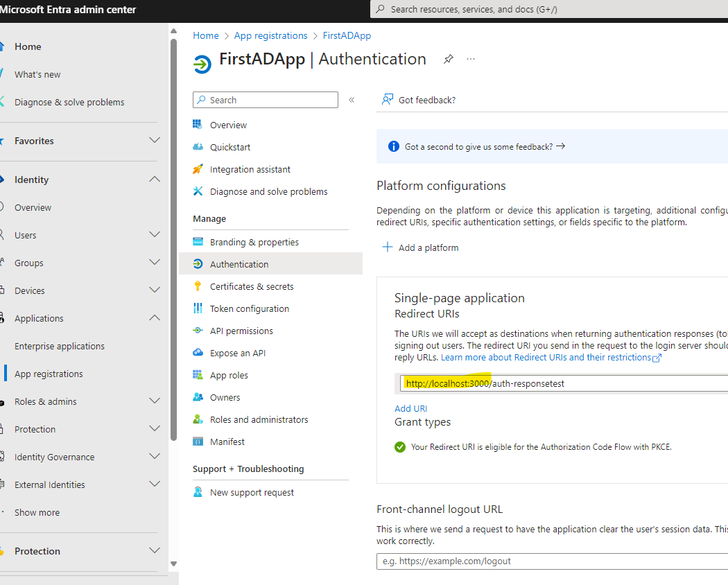Open Enterprise applications in left navigation
Viewport: 728px width, 585px height.
click(60, 346)
